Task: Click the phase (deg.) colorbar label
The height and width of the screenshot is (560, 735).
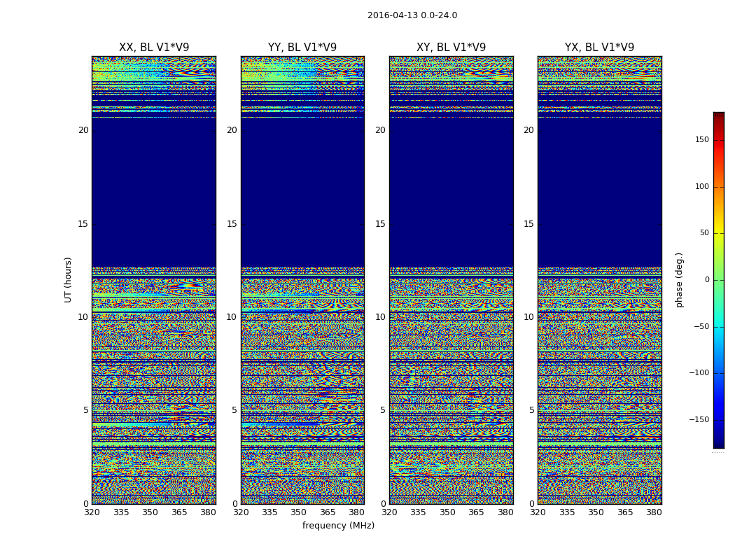Action: coord(679,279)
